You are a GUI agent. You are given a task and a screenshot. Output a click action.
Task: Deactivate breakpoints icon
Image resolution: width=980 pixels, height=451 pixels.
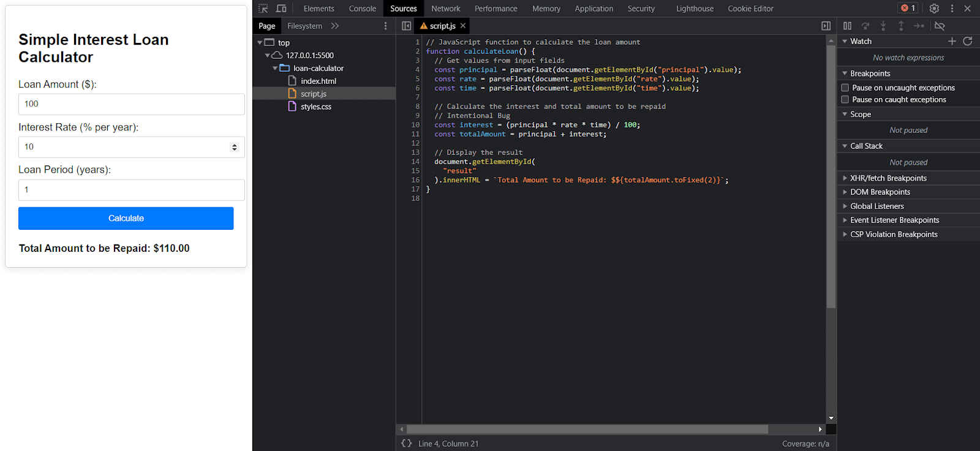(x=940, y=26)
